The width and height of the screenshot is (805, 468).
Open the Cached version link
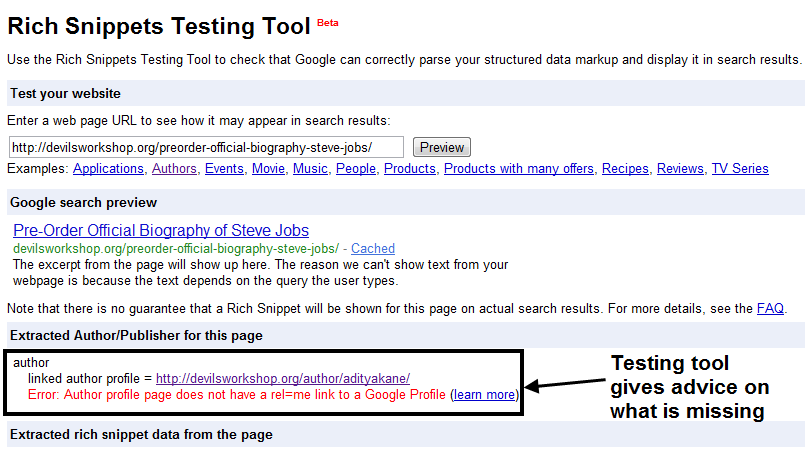tap(373, 248)
